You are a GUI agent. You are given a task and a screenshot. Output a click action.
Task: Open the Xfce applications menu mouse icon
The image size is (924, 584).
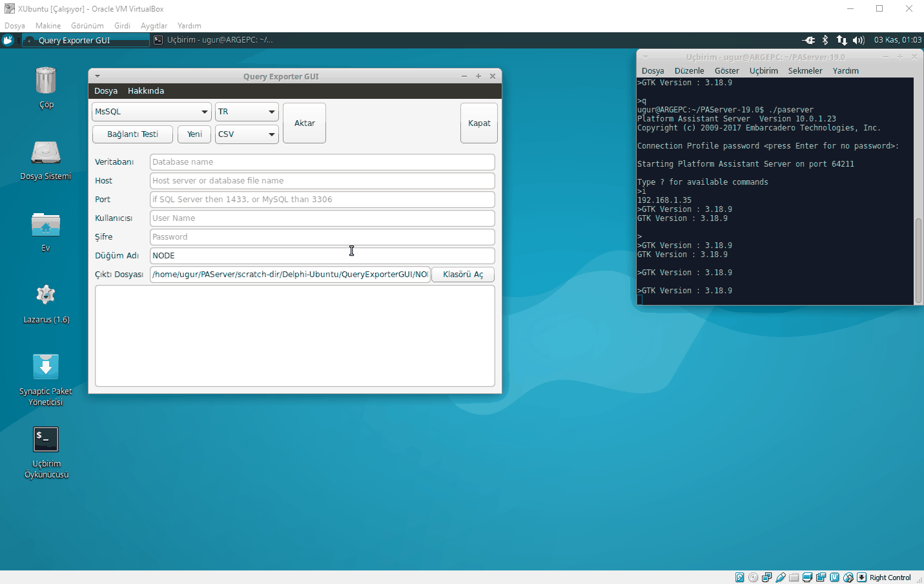(8, 40)
